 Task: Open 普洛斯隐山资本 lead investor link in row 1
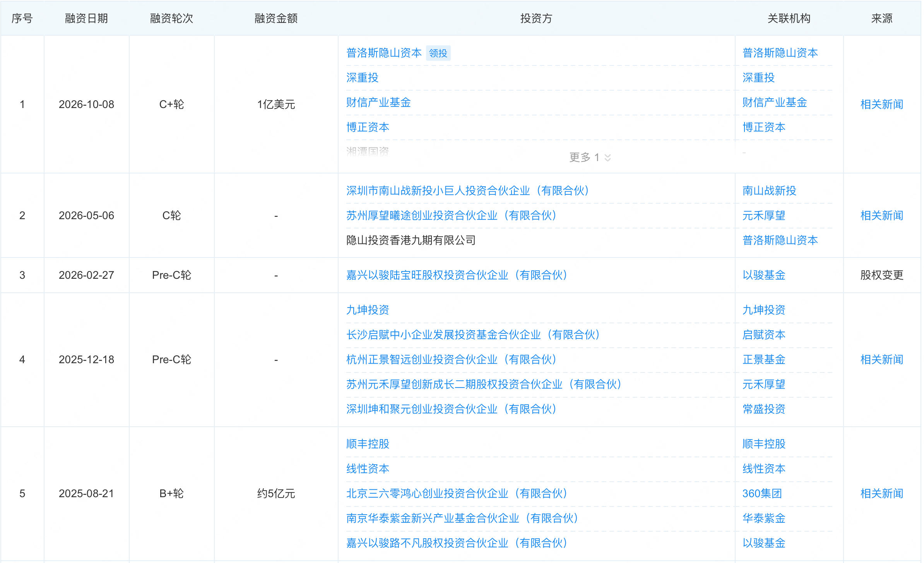tap(384, 53)
